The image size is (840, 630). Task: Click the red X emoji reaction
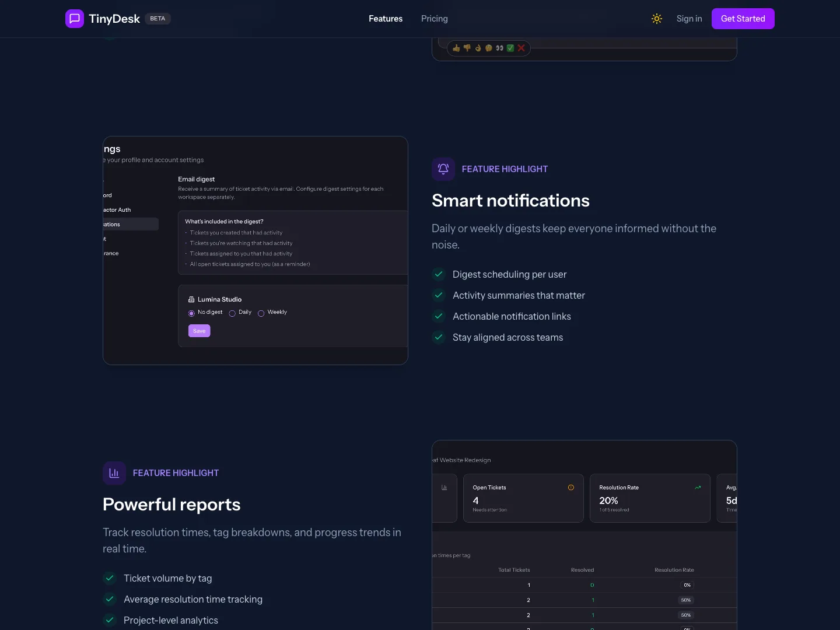[x=521, y=48]
